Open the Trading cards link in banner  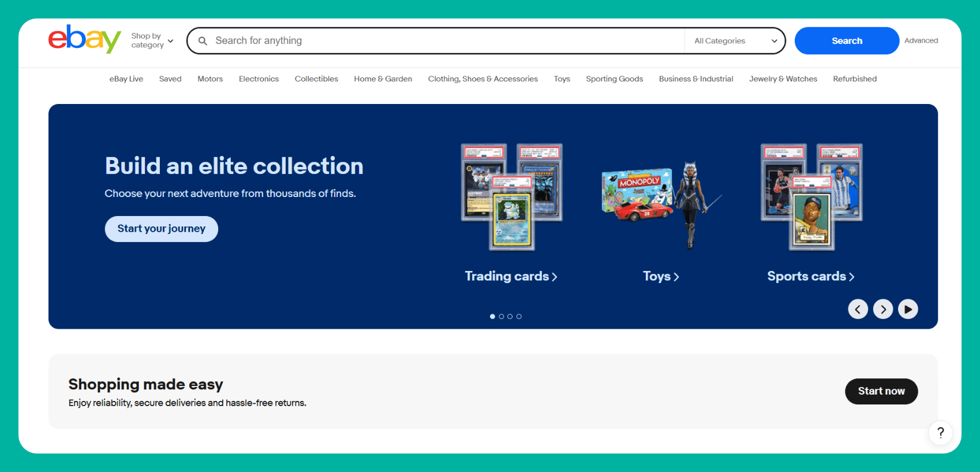point(511,276)
